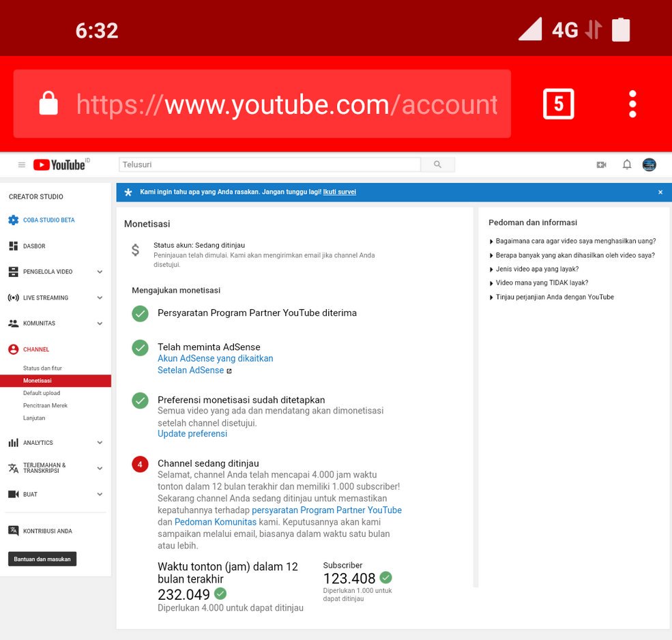
Task: Open the Pedoman Komunitas link
Action: tap(215, 522)
